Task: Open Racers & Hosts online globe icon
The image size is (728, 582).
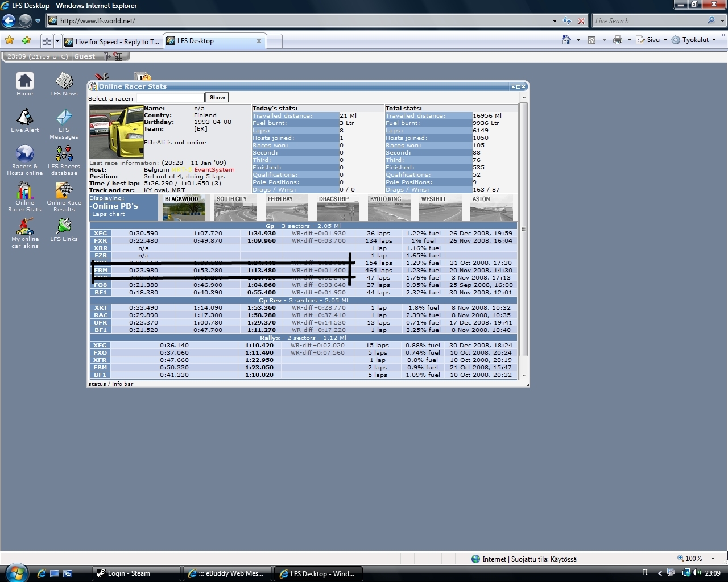Action: (x=24, y=154)
